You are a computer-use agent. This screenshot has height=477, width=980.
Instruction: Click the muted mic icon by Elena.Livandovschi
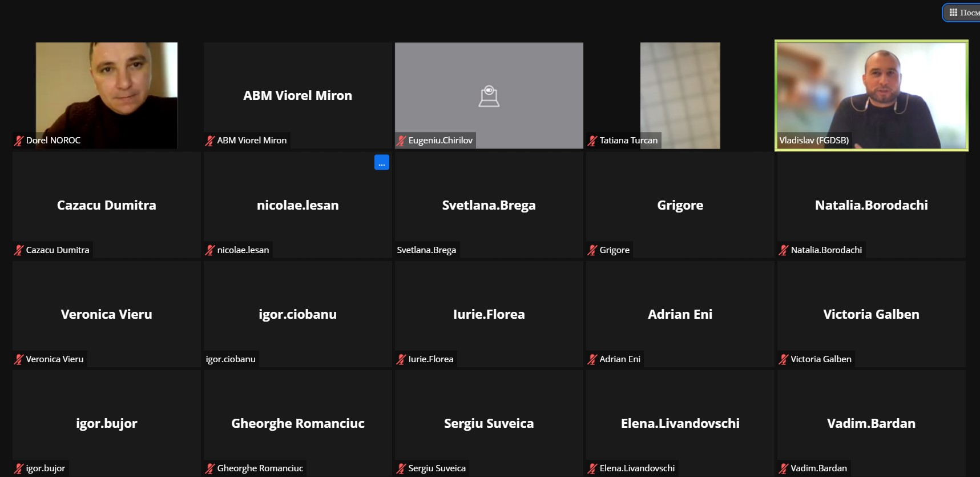pyautogui.click(x=592, y=468)
